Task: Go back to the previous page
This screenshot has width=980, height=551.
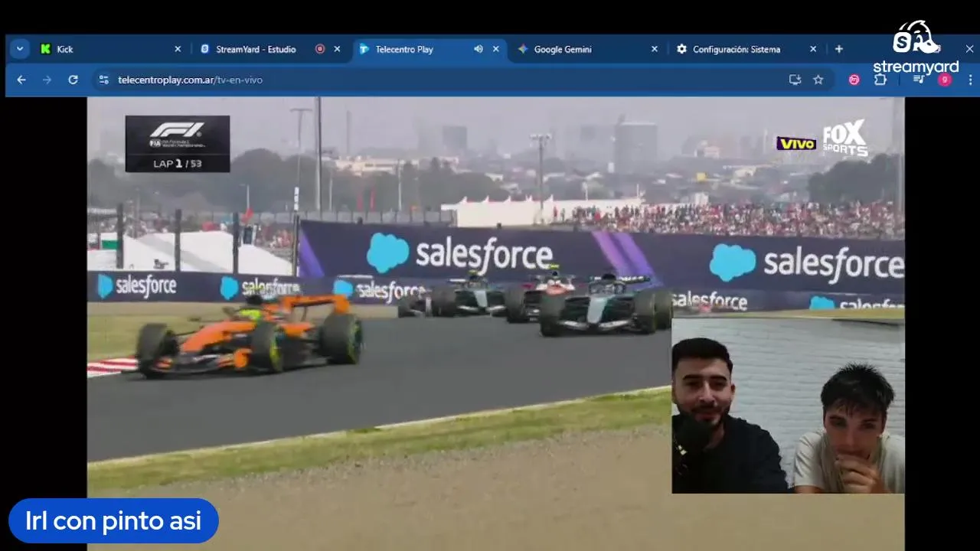Action: [x=21, y=80]
